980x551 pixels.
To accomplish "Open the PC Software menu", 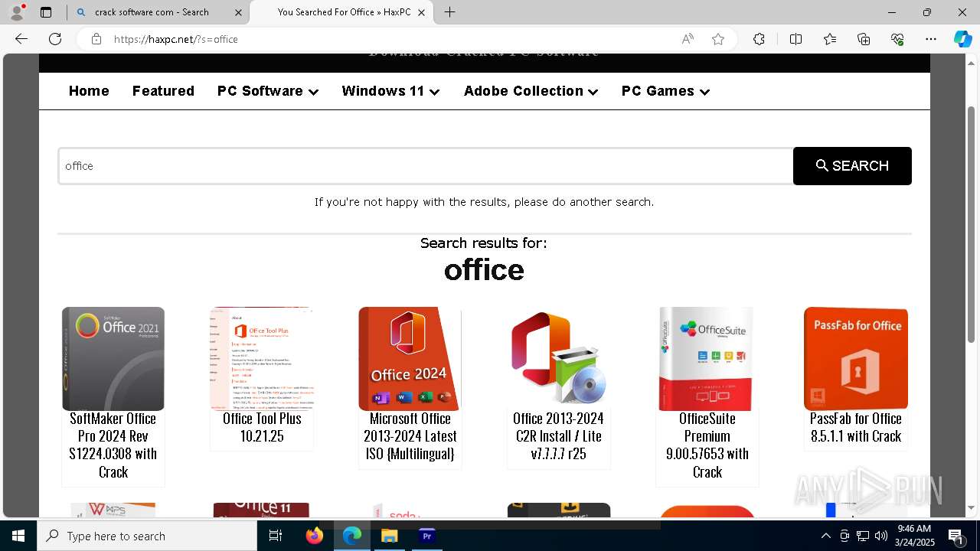I will [260, 91].
